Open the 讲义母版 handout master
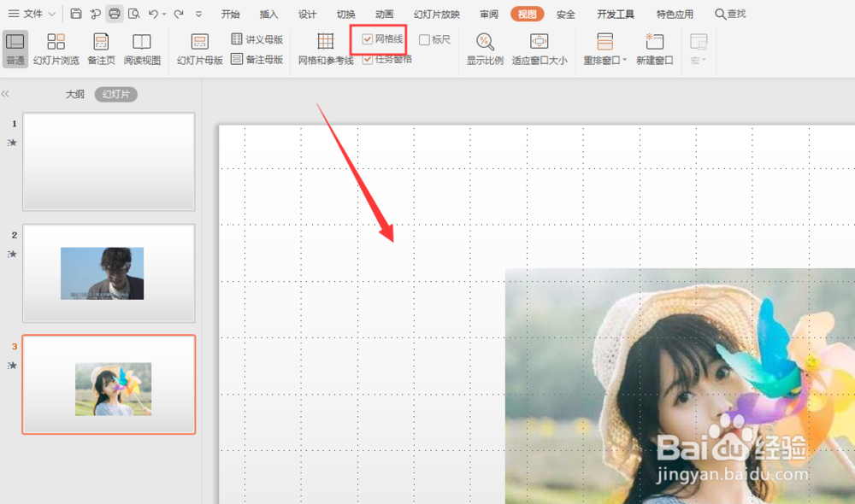The height and width of the screenshot is (504, 855). pyautogui.click(x=257, y=39)
